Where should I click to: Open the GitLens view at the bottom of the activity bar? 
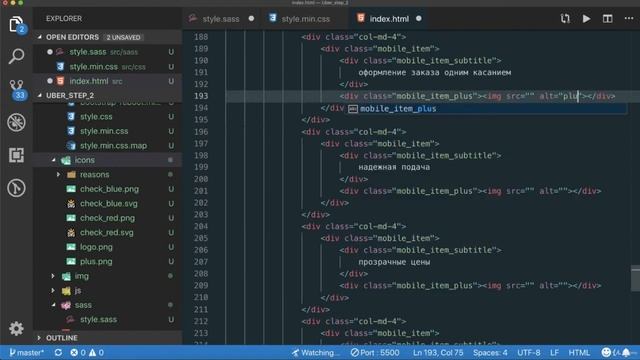click(16, 188)
